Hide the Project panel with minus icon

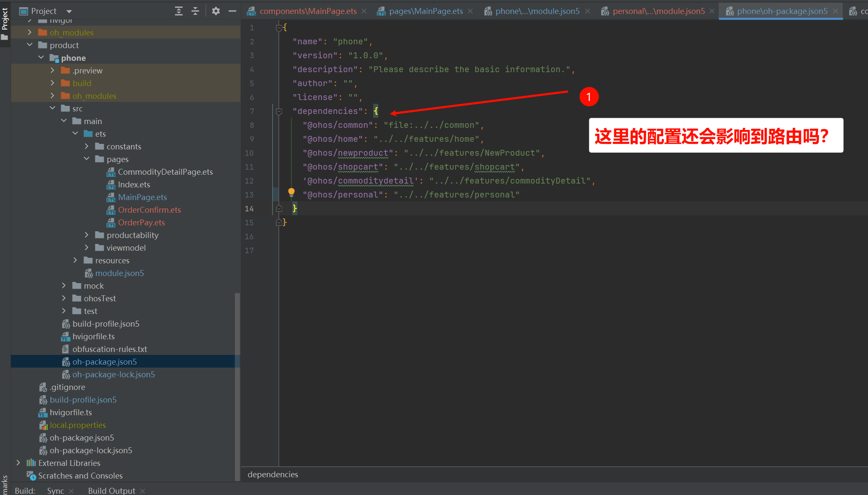coord(232,11)
